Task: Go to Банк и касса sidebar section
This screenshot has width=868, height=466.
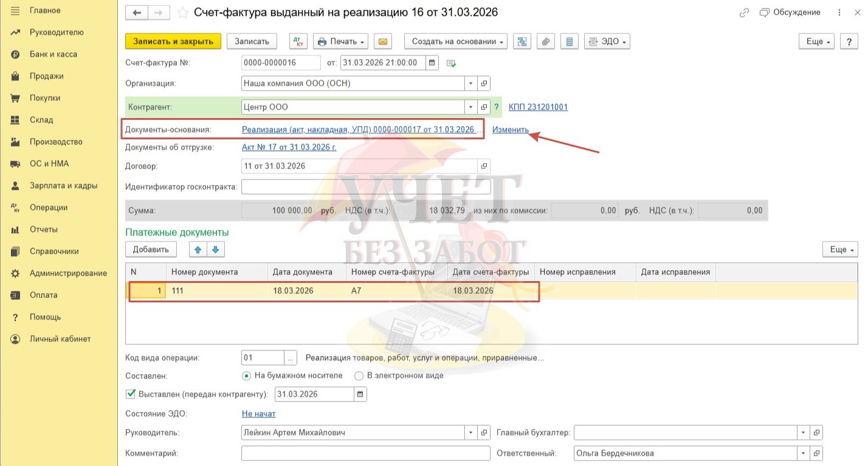Action: tap(53, 54)
